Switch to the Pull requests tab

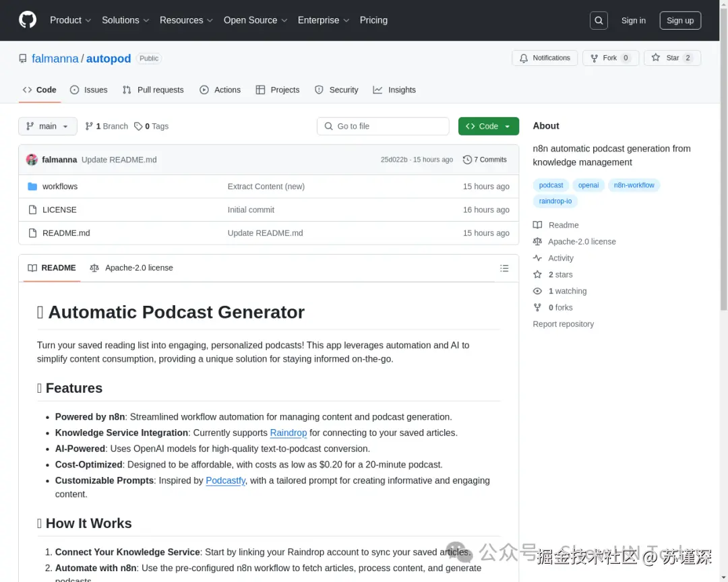[x=153, y=90]
